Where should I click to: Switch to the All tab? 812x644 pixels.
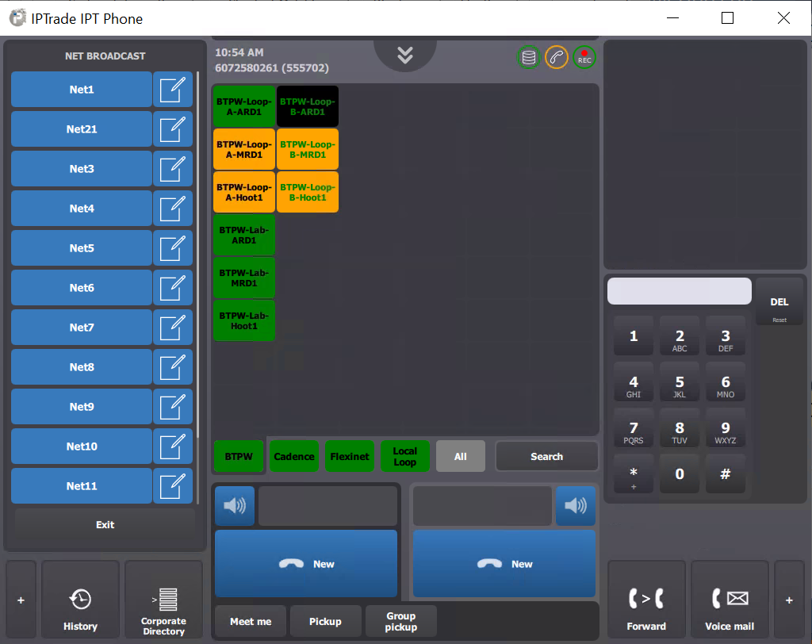pyautogui.click(x=461, y=457)
